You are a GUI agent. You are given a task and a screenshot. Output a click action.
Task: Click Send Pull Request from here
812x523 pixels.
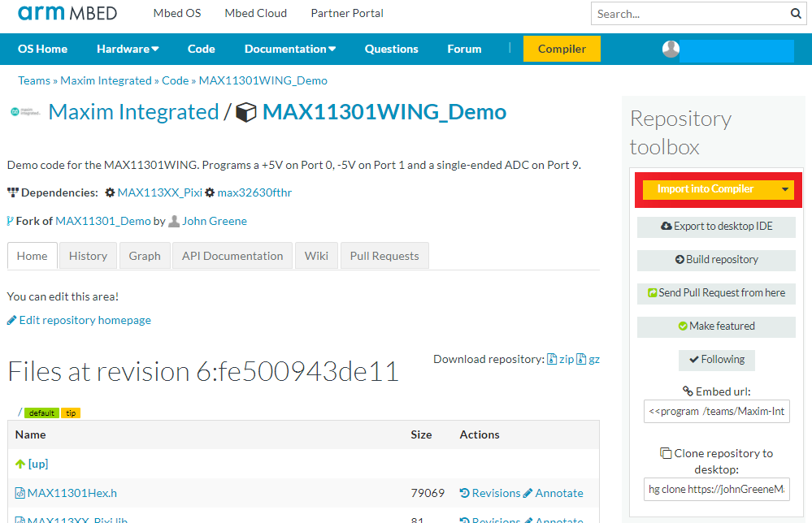tap(716, 293)
